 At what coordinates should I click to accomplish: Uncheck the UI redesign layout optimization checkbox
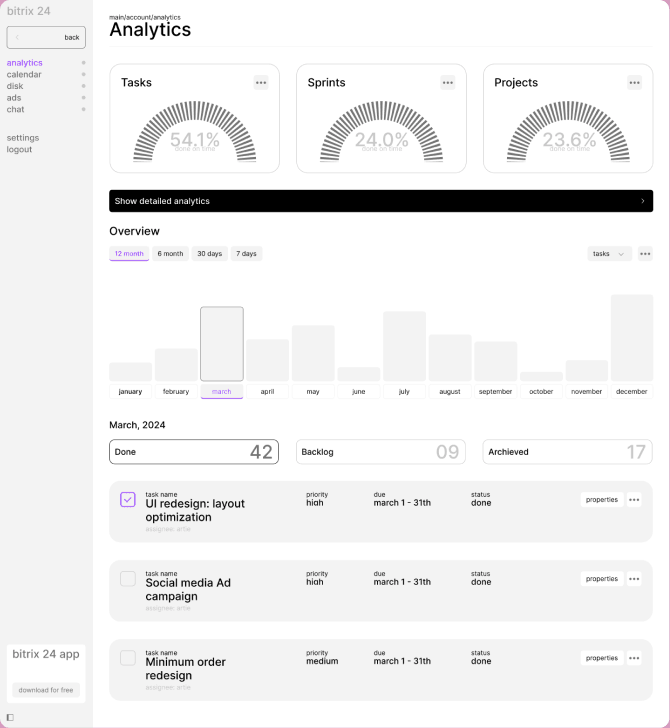128,500
